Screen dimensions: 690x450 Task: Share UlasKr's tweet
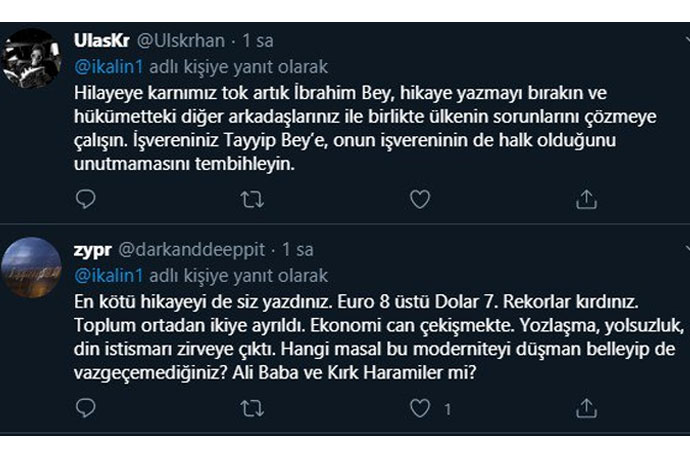click(x=586, y=200)
